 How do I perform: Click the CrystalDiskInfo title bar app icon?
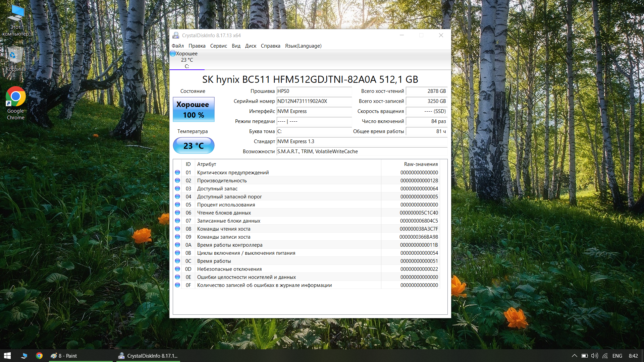(x=176, y=35)
